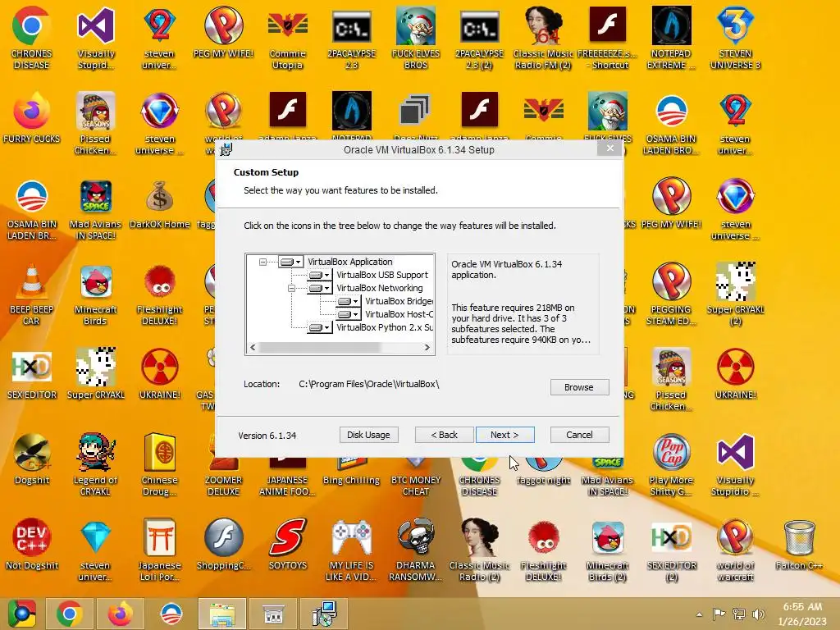Select the JAPANESE ANIME FOO desktop icon
Screen dimensions: 840x630
pos(288,477)
